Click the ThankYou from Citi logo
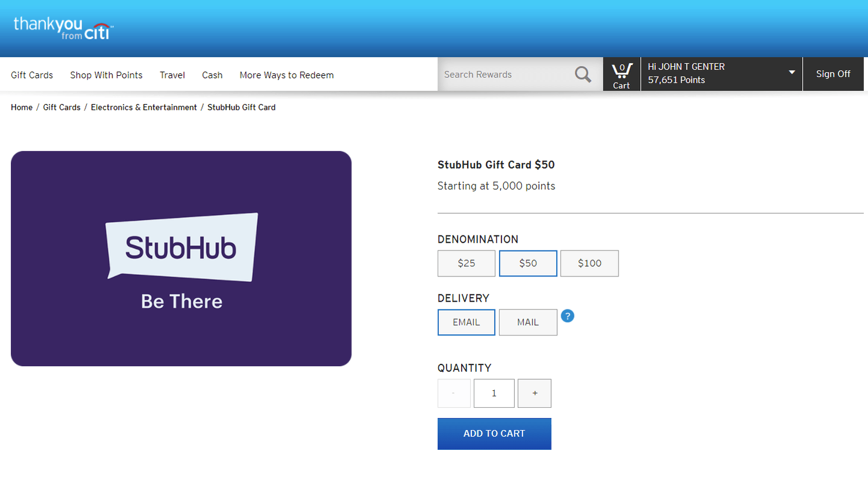 [x=63, y=28]
